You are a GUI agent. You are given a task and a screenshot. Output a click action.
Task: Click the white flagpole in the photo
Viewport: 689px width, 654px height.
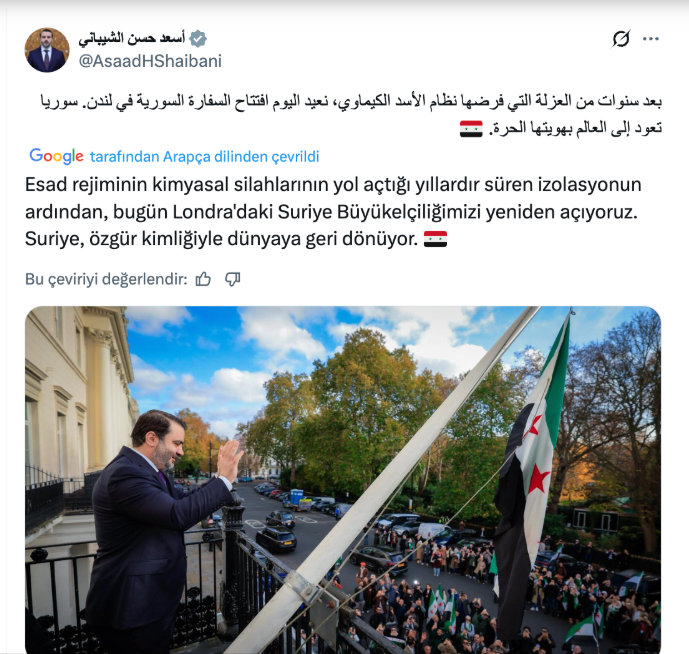tap(384, 479)
